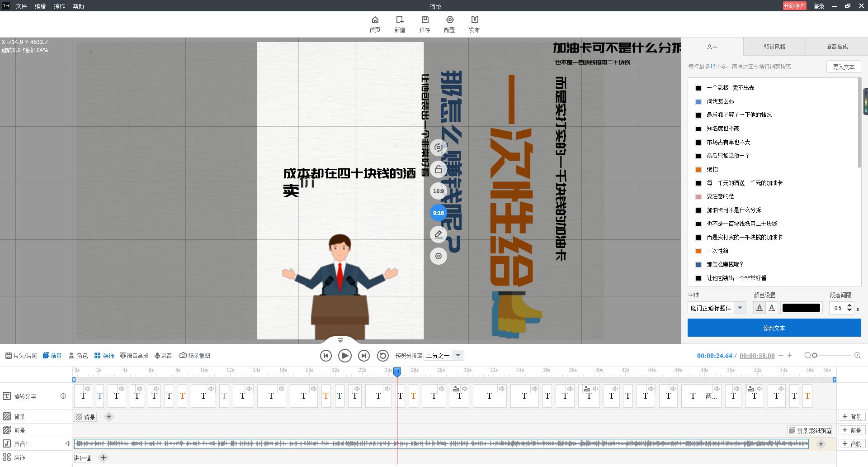The image size is (868, 467).
Task: Go to 首页 home in top toolbar
Action: point(375,24)
